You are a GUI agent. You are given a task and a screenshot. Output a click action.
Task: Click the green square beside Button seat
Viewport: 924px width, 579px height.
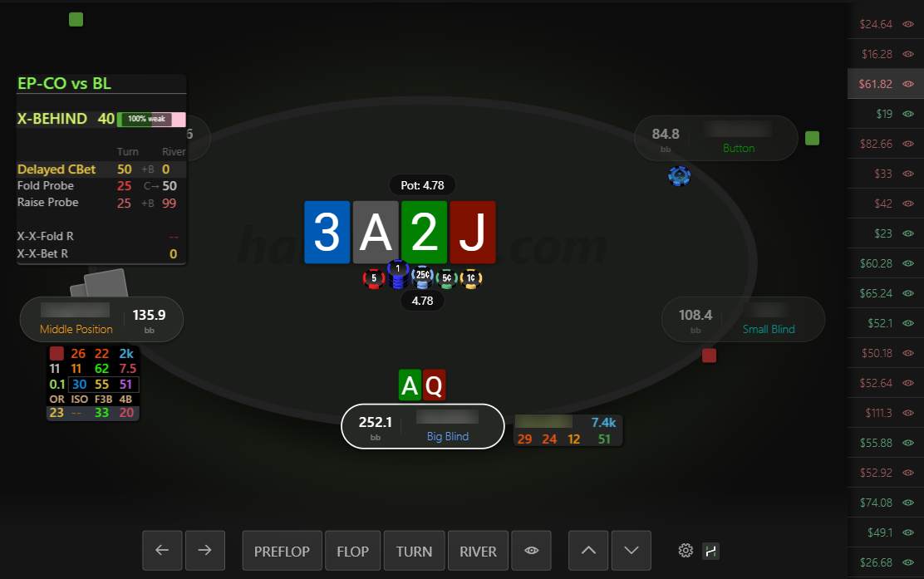tap(812, 138)
